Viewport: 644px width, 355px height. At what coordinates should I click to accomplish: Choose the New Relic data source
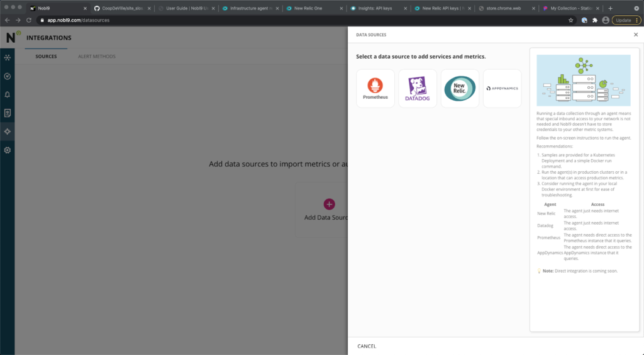point(460,88)
